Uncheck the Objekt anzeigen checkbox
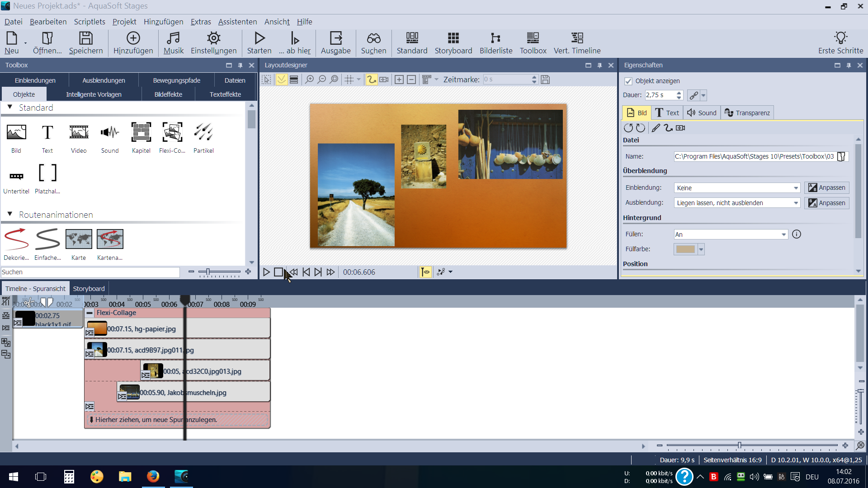The width and height of the screenshot is (868, 488). click(x=628, y=81)
